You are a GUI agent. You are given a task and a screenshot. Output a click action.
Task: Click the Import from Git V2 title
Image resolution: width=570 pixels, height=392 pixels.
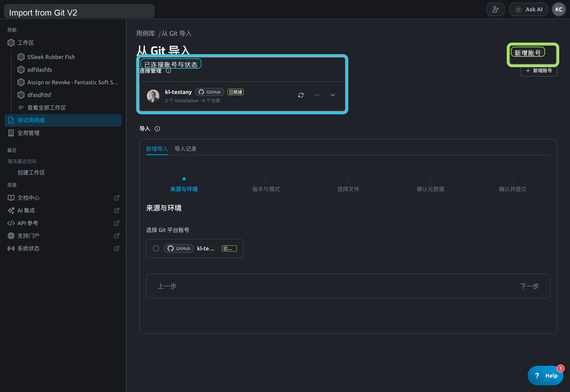[x=43, y=12]
